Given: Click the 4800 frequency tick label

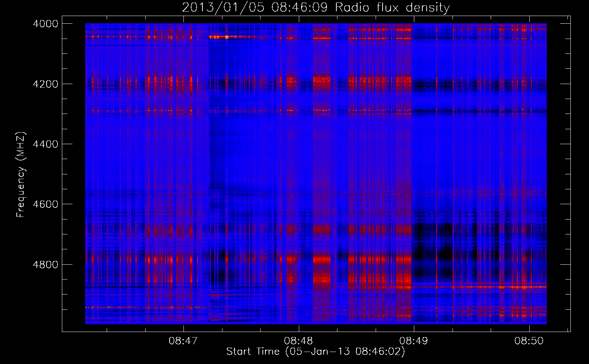Looking at the screenshot, I should coord(46,265).
